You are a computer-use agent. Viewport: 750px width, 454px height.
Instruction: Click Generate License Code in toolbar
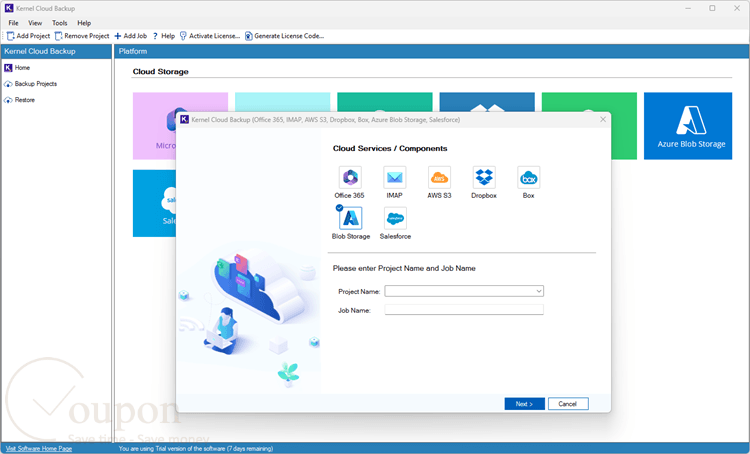tap(285, 36)
